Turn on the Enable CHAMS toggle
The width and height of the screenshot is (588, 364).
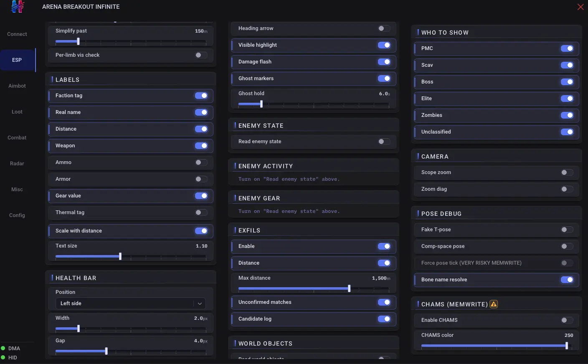coord(567,320)
